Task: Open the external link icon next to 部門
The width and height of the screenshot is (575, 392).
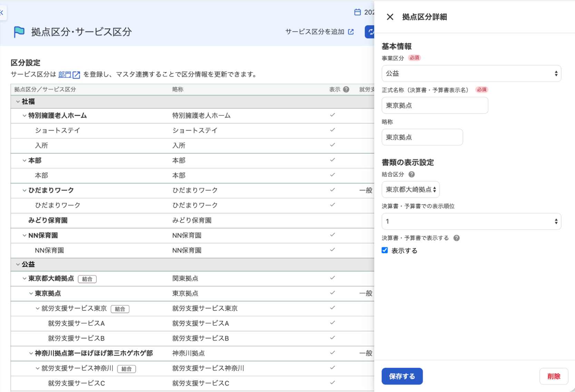Action: (x=76, y=75)
